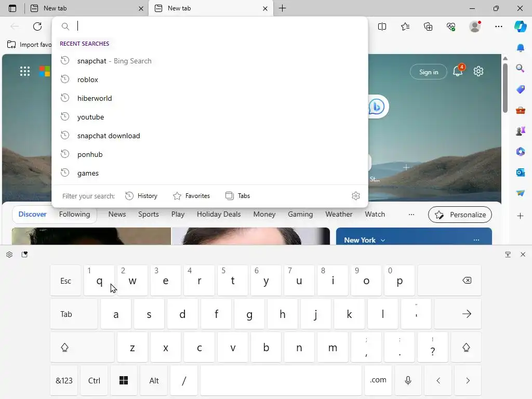Screen dimensions: 532x399
Task: Open the sidebar notifications bell
Action: click(521, 48)
